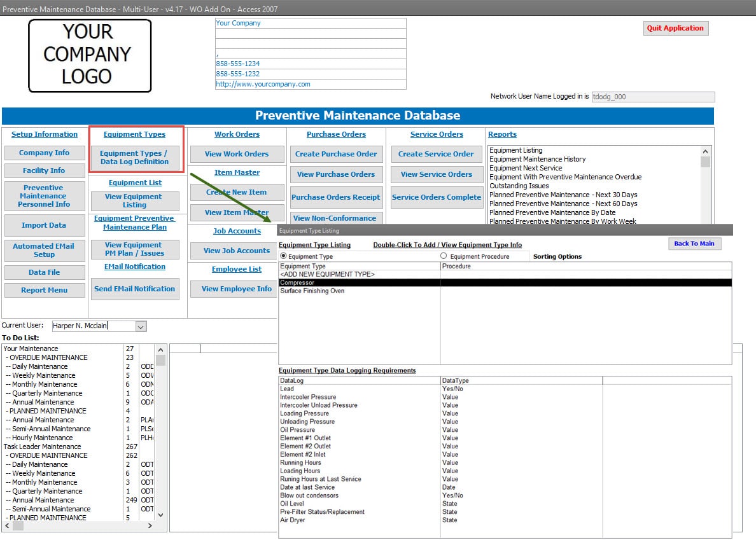The image size is (756, 540).
Task: Click View Purchase Orders button
Action: [x=336, y=174]
